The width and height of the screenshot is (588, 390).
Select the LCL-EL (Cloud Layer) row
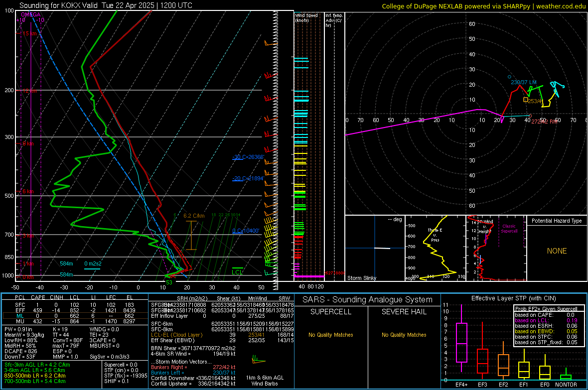tap(222, 335)
